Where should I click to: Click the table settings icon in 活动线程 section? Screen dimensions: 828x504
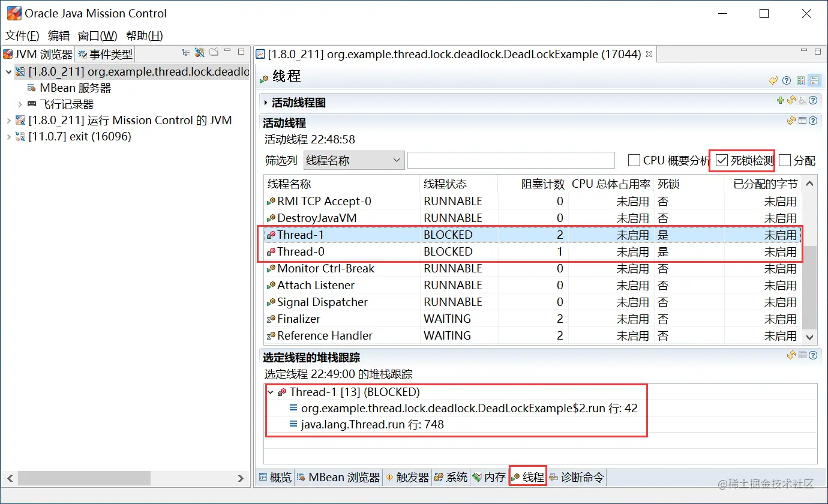[802, 121]
